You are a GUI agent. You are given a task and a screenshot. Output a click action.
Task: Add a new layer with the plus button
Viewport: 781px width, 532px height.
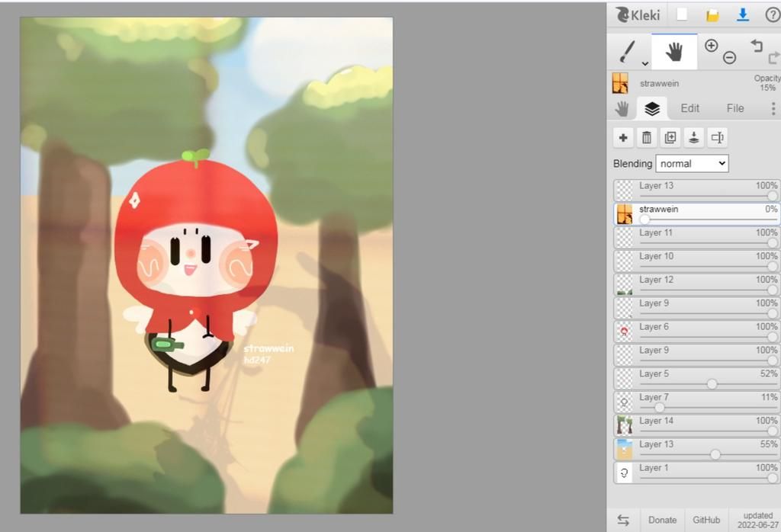[623, 137]
